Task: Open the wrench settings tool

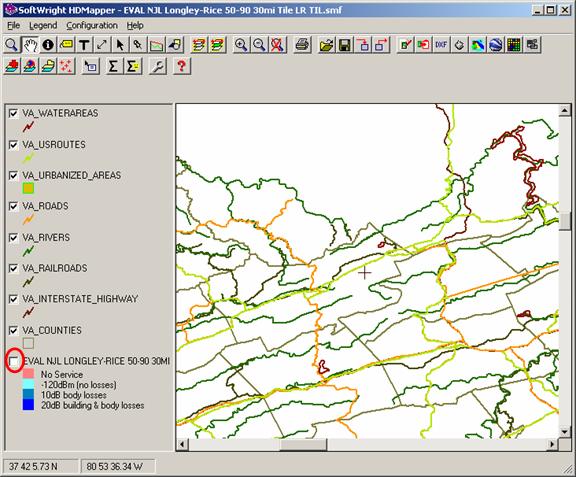Action: (158, 66)
